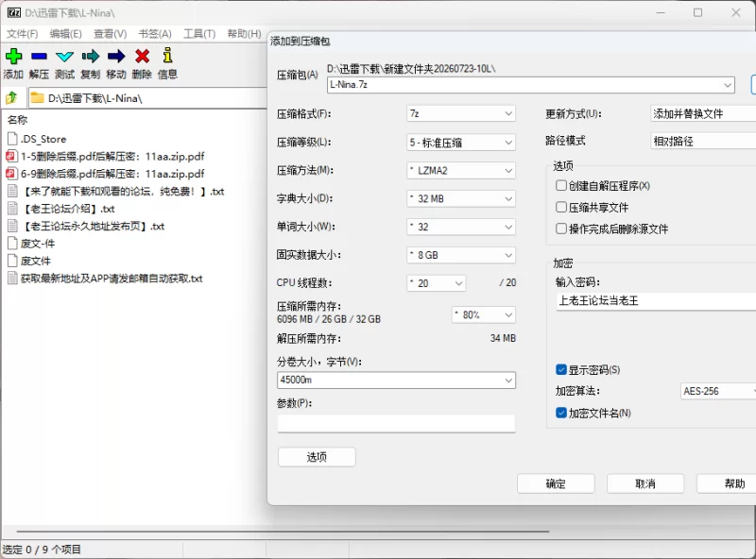Open the 帮助(H) menu
The height and width of the screenshot is (559, 756).
click(244, 34)
